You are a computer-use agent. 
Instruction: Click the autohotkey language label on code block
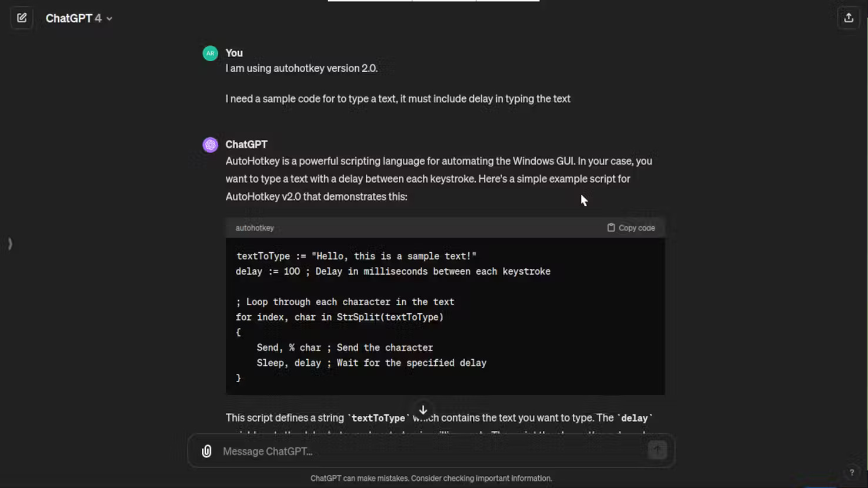tap(255, 228)
